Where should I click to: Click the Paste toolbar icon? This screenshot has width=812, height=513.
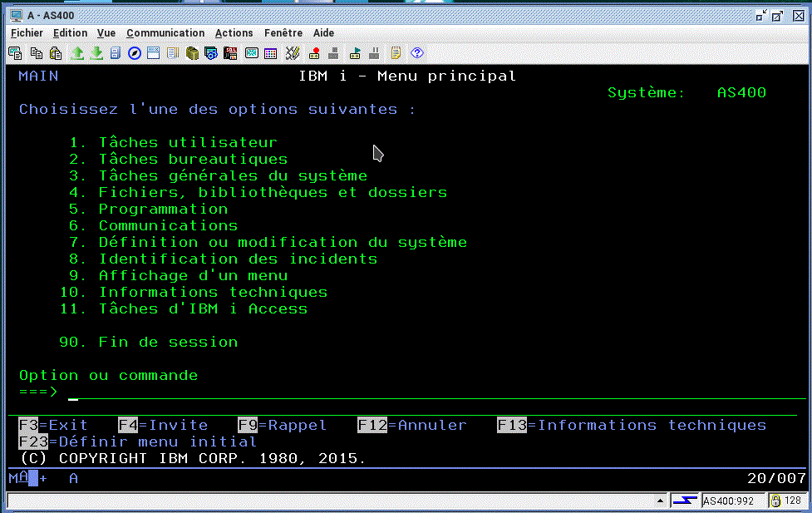coord(56,52)
